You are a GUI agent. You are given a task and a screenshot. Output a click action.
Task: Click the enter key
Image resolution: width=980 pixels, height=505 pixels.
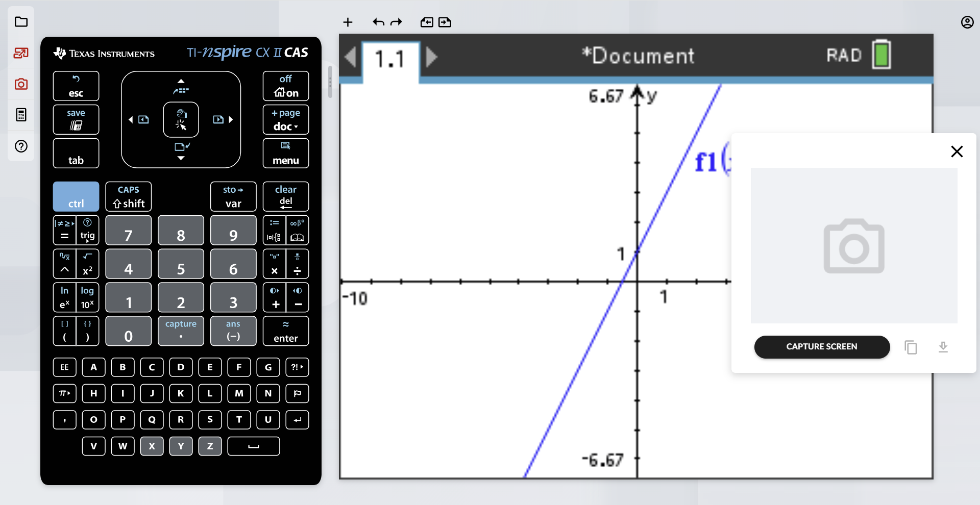(x=286, y=331)
